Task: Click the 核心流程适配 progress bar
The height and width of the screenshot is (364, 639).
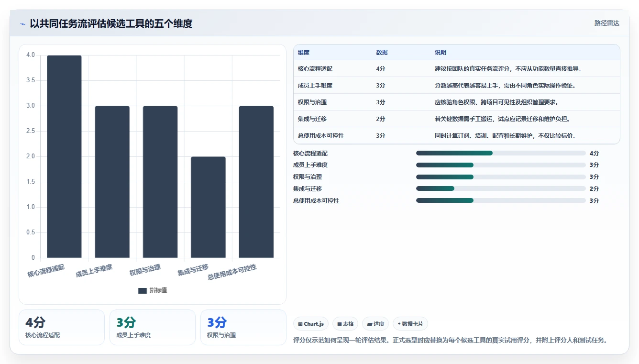Action: [x=501, y=153]
